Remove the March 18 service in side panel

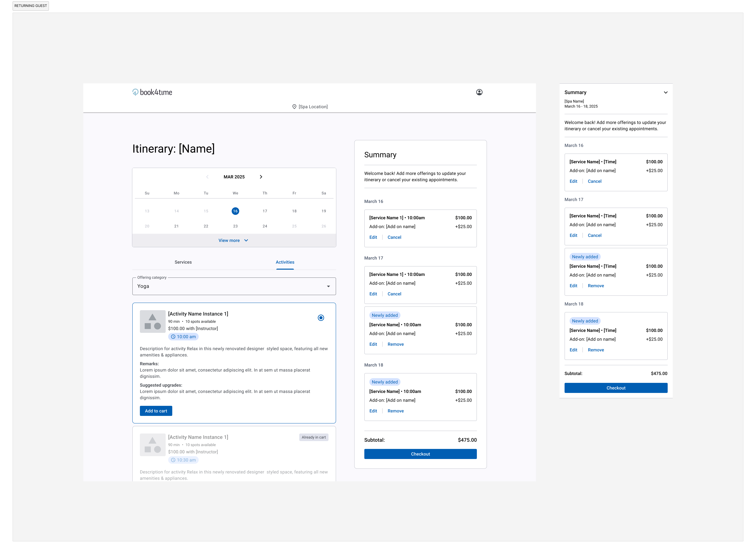point(596,350)
